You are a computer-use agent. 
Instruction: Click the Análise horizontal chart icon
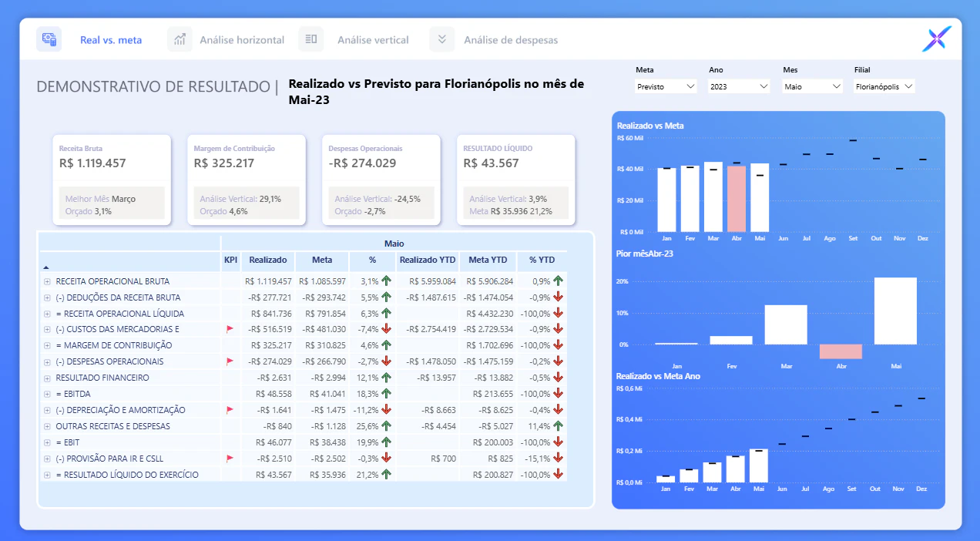tap(180, 39)
